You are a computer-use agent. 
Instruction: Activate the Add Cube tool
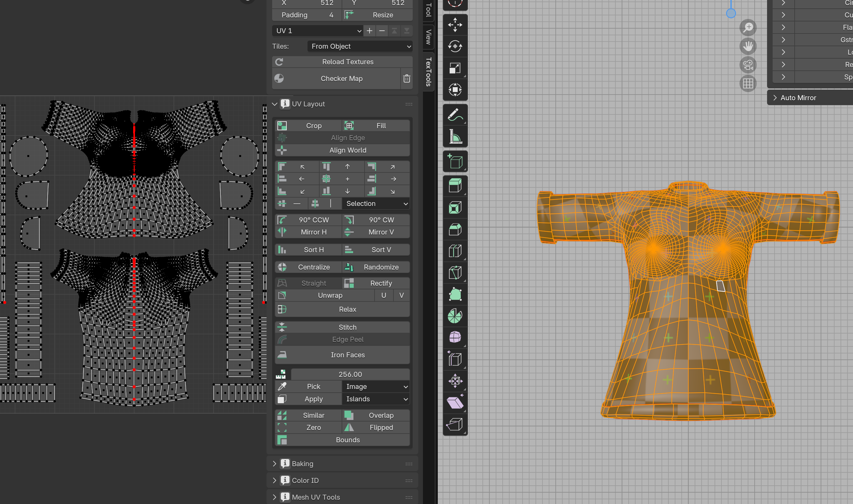(x=455, y=161)
